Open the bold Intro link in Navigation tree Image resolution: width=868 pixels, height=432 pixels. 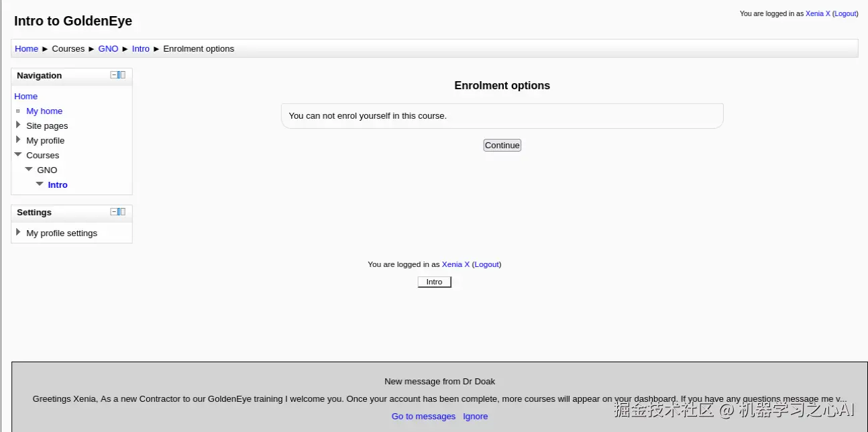click(x=58, y=184)
